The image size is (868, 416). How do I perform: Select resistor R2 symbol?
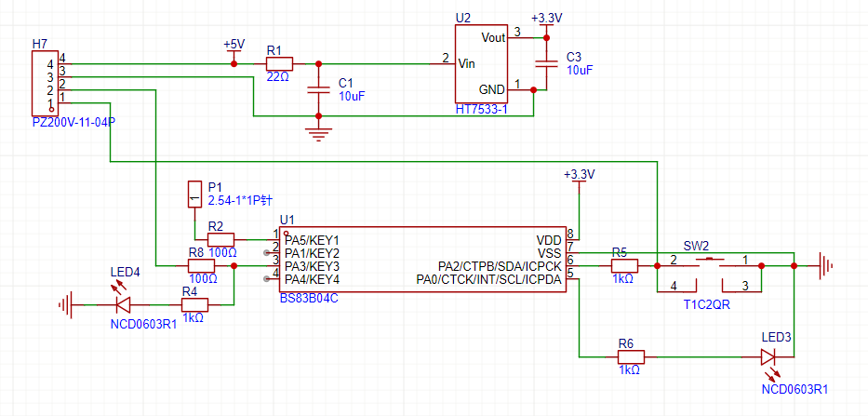pyautogui.click(x=220, y=239)
